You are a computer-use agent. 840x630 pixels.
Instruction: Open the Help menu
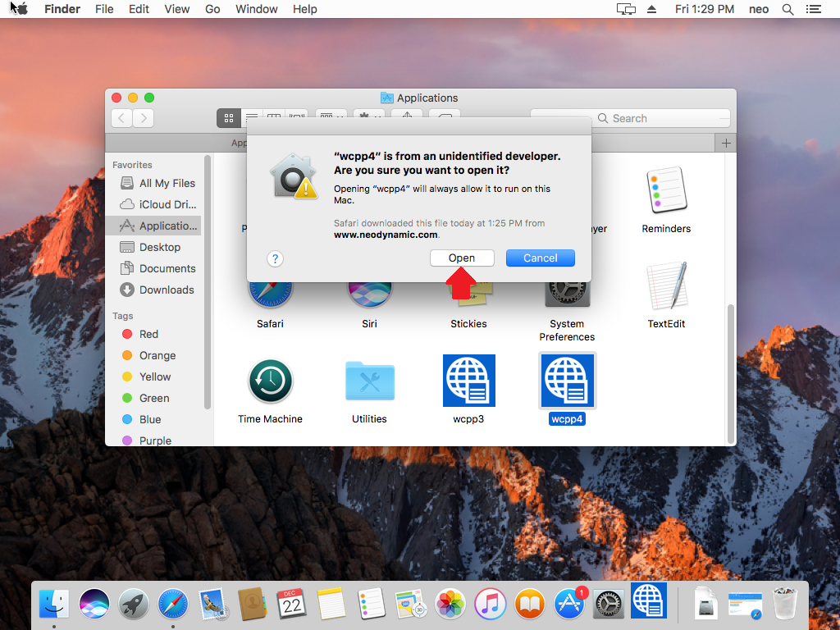[305, 9]
